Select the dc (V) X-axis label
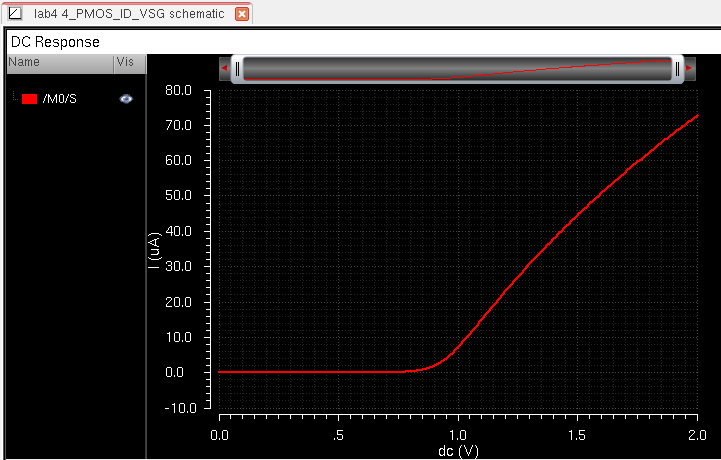Image resolution: width=721 pixels, height=460 pixels. pyautogui.click(x=457, y=450)
